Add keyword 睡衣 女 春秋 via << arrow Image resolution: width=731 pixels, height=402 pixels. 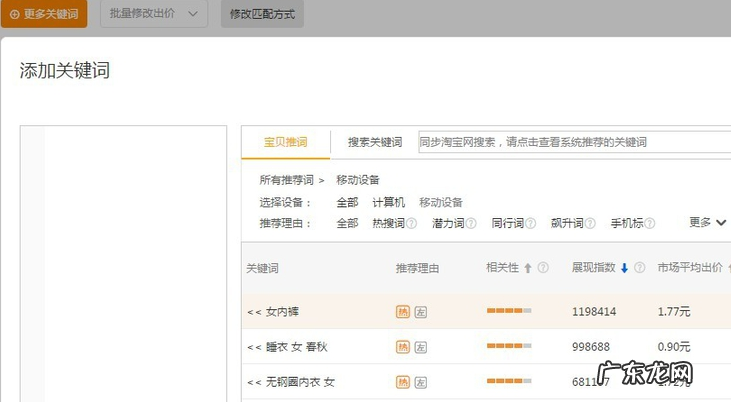tap(254, 347)
